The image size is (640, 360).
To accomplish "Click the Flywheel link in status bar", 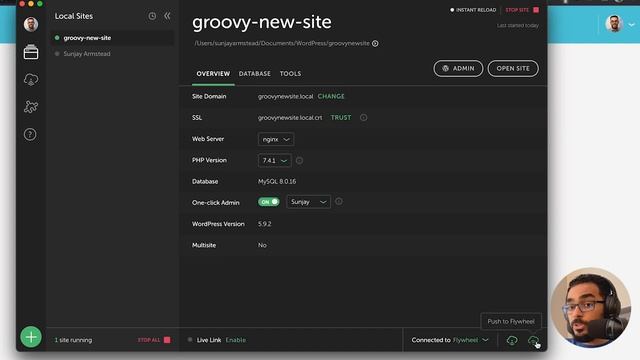I will click(465, 340).
